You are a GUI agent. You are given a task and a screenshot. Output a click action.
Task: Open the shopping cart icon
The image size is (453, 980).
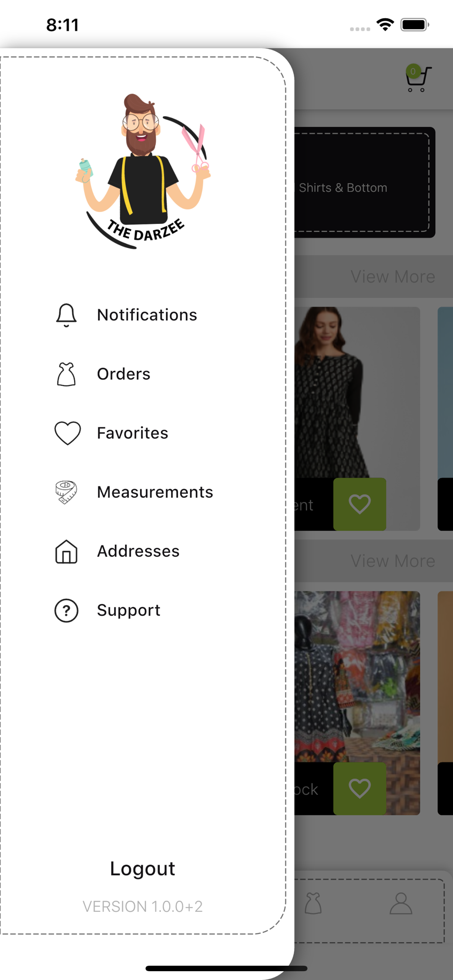418,79
